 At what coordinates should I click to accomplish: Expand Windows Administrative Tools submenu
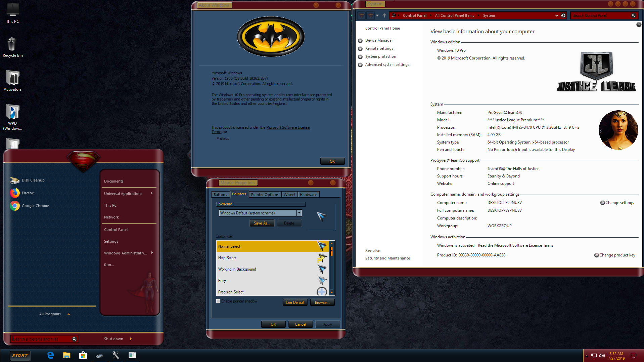click(x=152, y=253)
